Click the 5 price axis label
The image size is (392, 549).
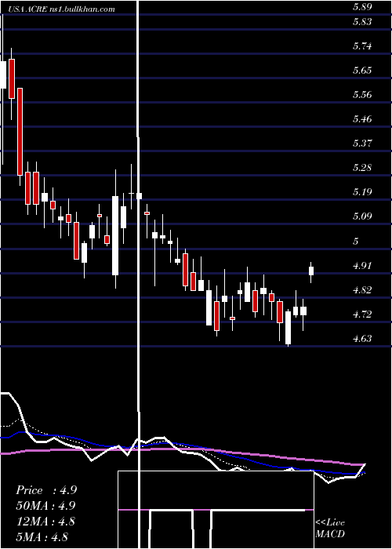point(356,241)
